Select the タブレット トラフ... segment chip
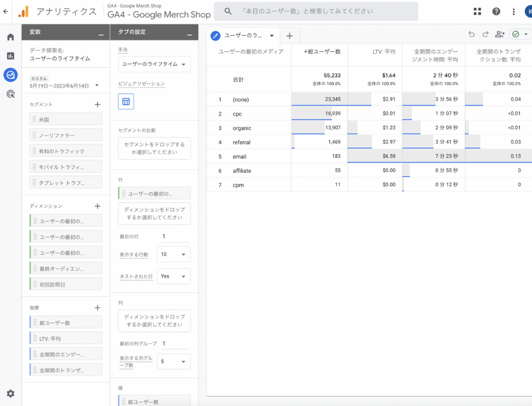 coord(66,183)
